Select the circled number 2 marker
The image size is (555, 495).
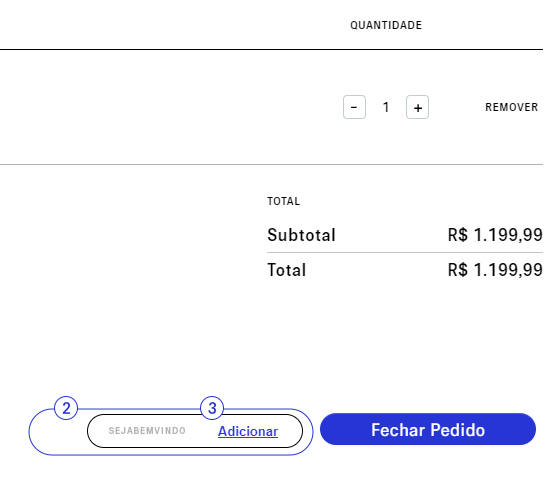coord(66,408)
